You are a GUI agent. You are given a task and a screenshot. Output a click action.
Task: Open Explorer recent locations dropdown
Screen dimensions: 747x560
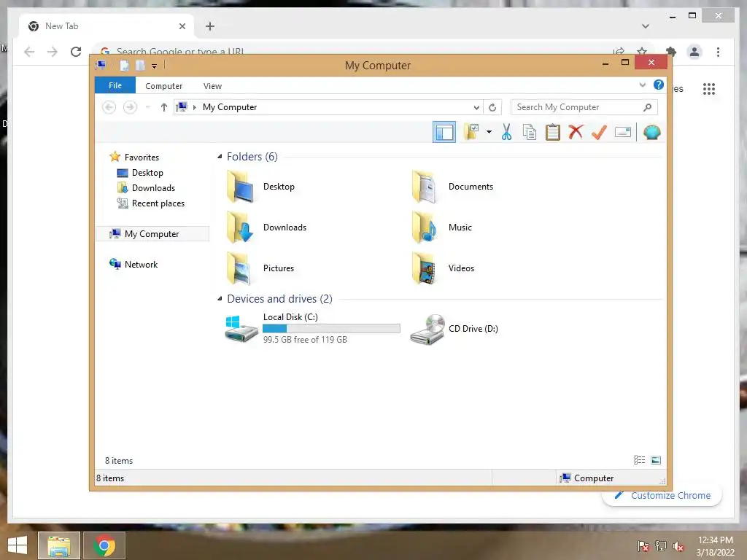click(x=147, y=107)
